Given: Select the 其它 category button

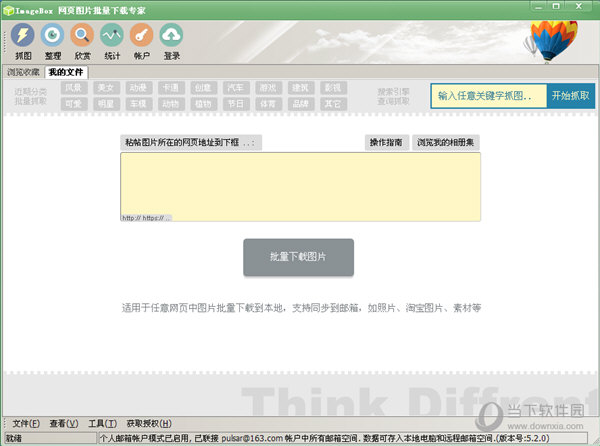Looking at the screenshot, I should tap(334, 104).
